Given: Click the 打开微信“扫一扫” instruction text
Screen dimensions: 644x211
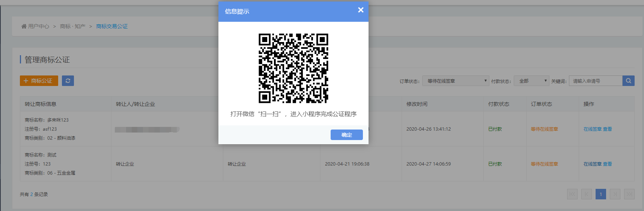Looking at the screenshot, I should pyautogui.click(x=293, y=114).
